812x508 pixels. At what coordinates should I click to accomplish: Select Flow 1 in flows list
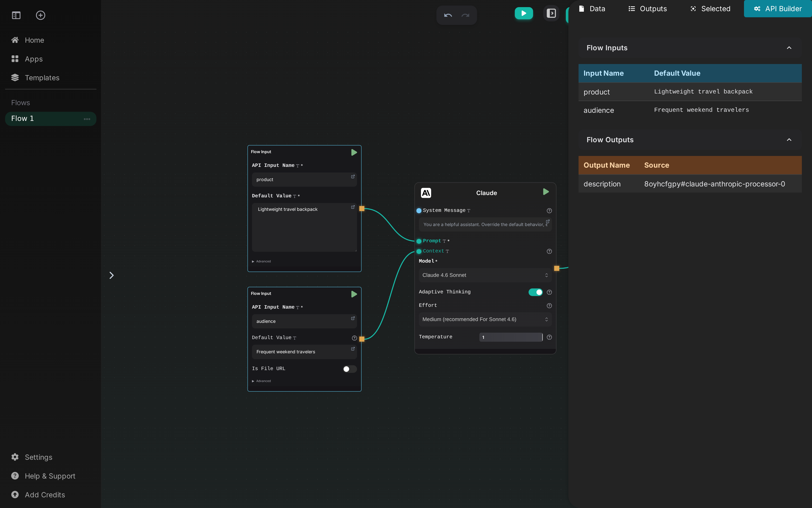click(51, 119)
